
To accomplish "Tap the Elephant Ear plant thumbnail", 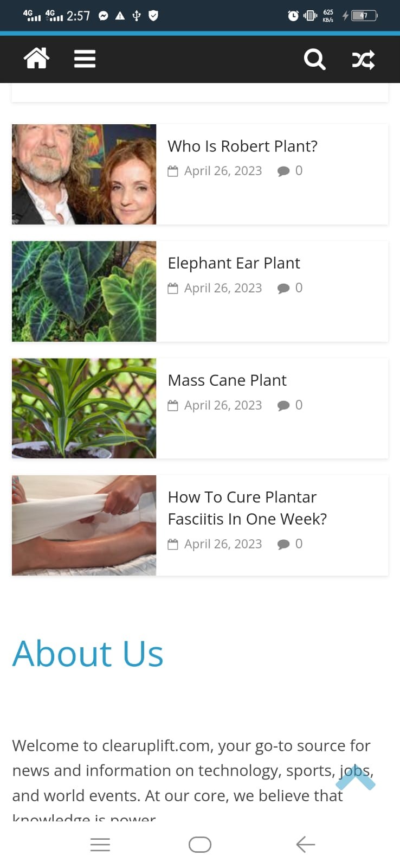I will 84,291.
